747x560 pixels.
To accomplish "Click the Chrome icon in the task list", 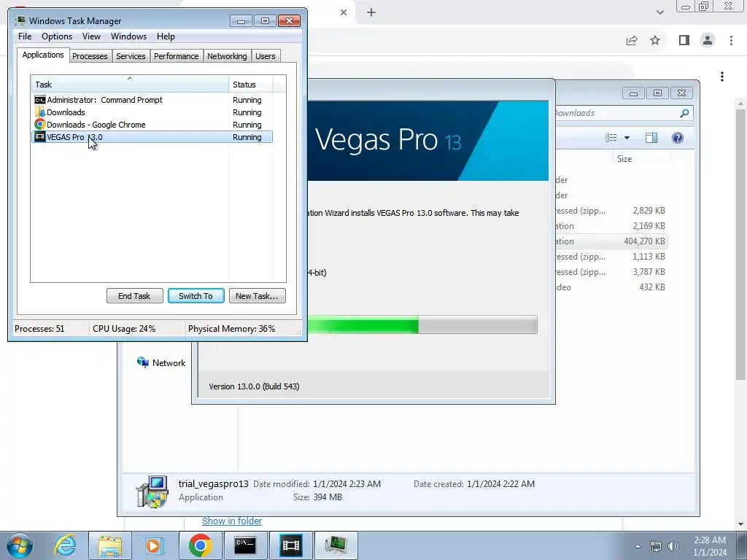I will [40, 125].
